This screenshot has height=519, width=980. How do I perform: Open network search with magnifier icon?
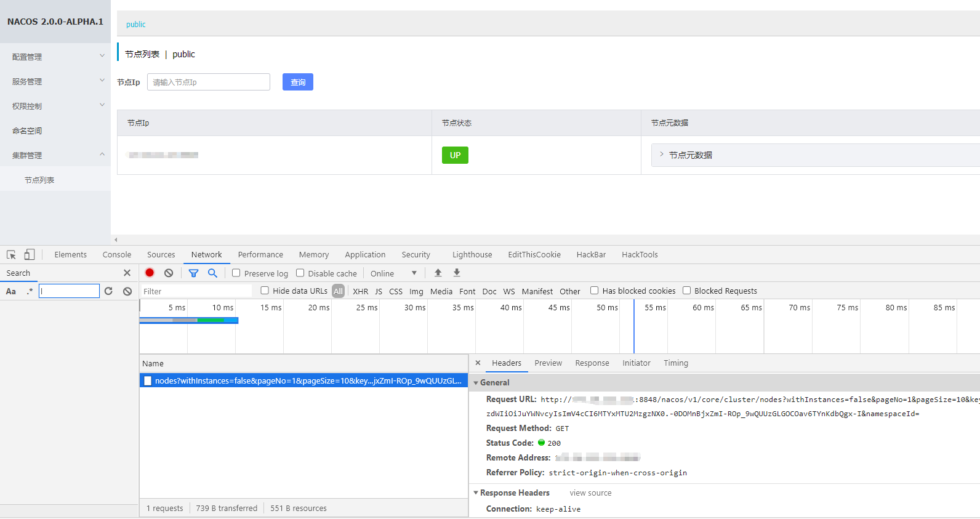click(212, 273)
